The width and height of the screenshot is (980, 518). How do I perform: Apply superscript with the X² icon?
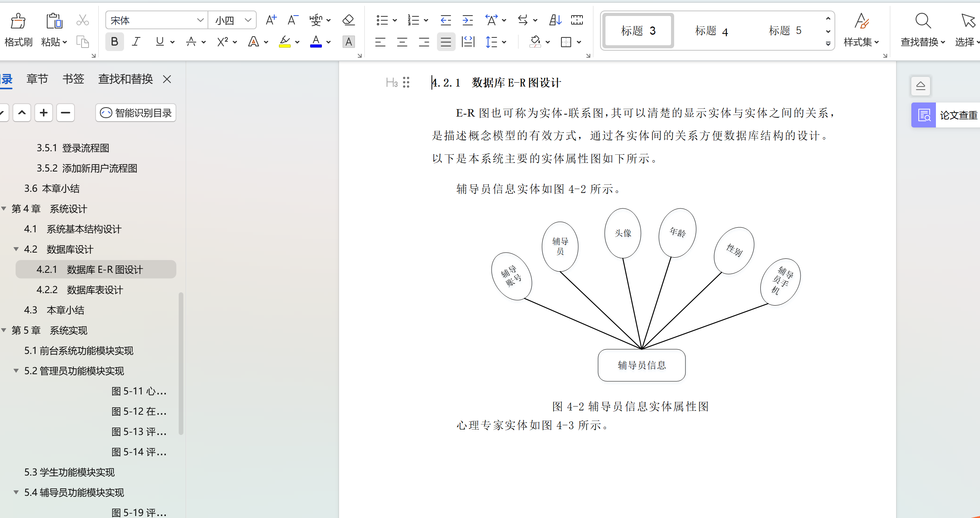(222, 42)
